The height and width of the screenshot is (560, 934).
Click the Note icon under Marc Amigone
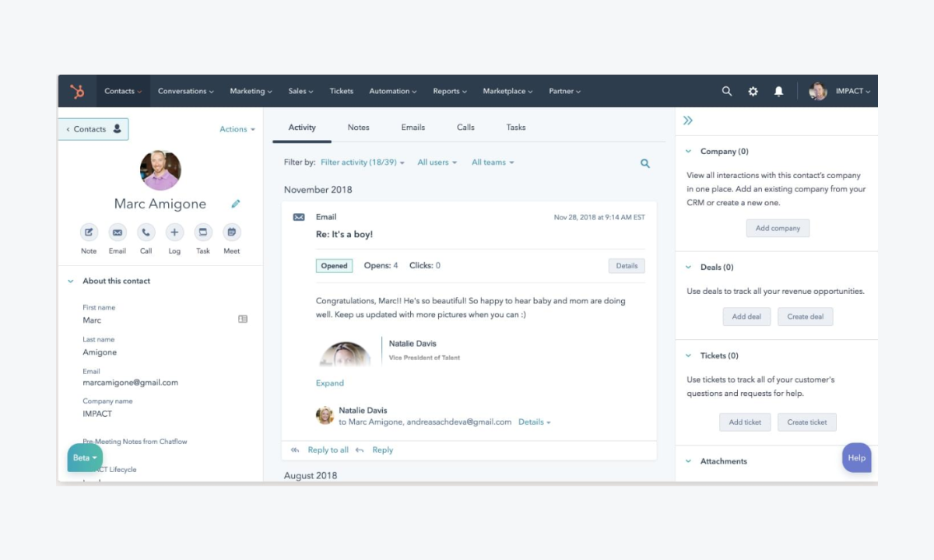(89, 232)
